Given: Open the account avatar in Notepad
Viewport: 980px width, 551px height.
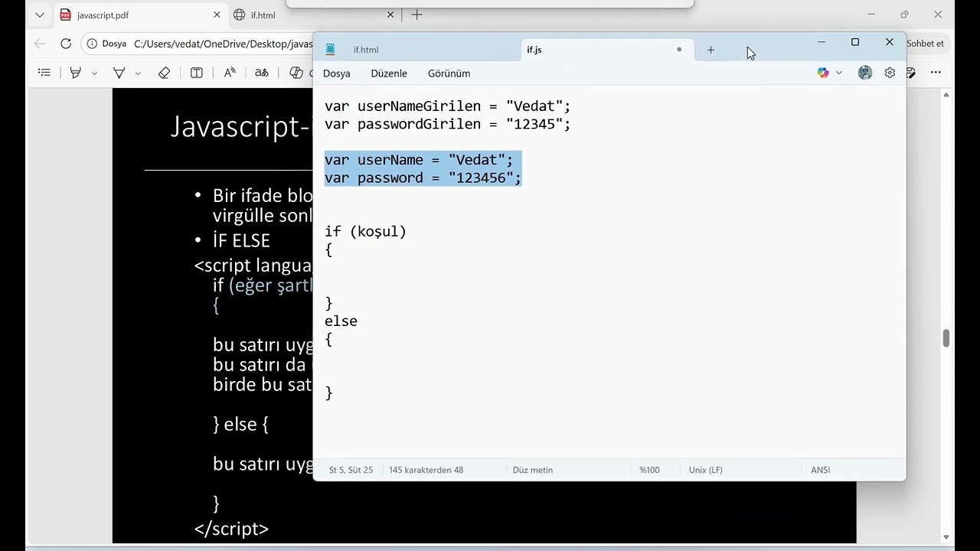Looking at the screenshot, I should click(x=865, y=73).
